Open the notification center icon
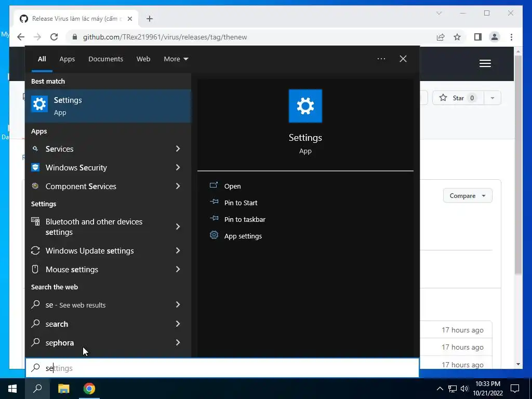Viewport: 532px width, 399px height. 515,389
